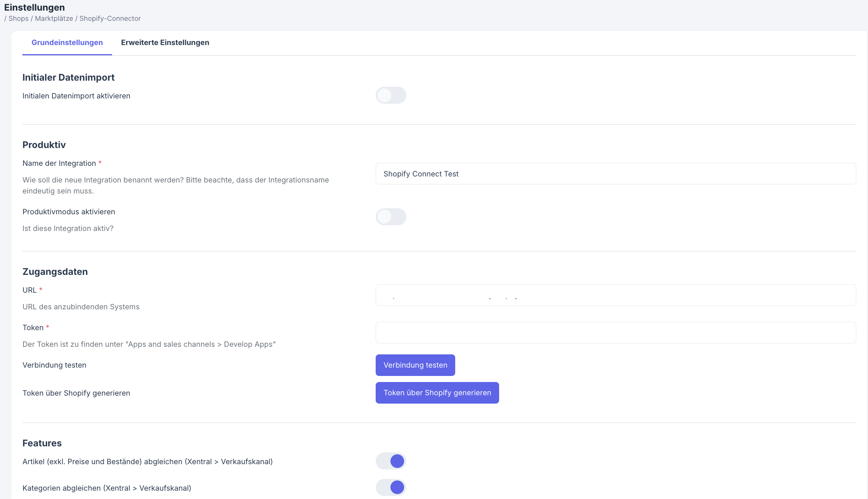Click the Initialer Datenimport section heading
This screenshot has height=499, width=868.
click(x=68, y=78)
